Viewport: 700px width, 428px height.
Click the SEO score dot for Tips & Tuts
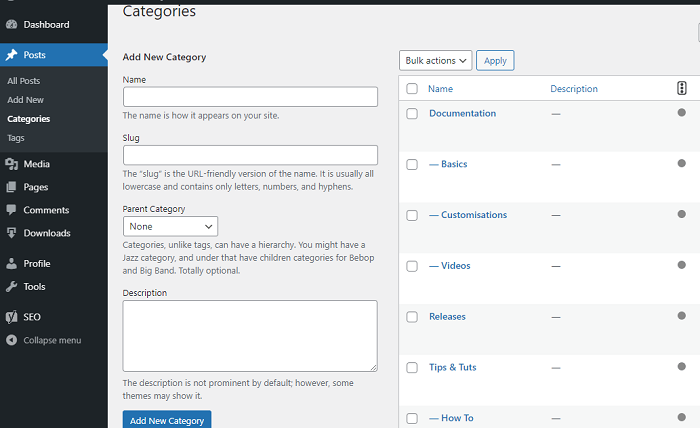tap(682, 366)
